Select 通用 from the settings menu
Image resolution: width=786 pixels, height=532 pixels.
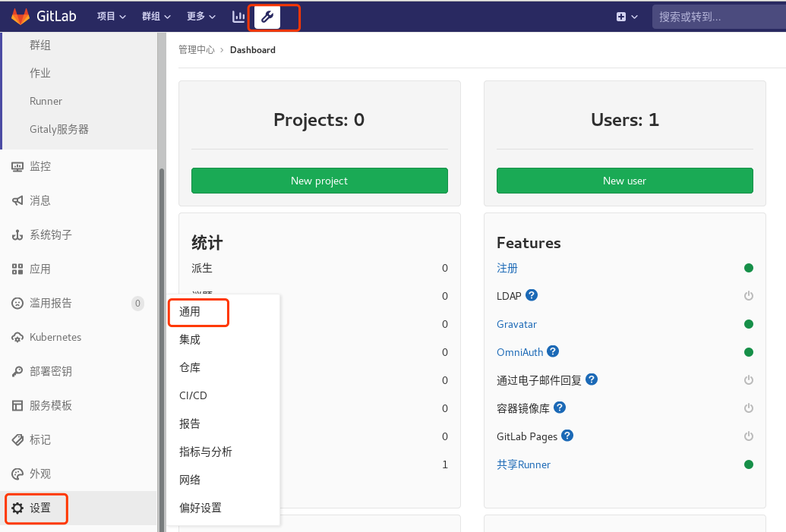click(189, 311)
